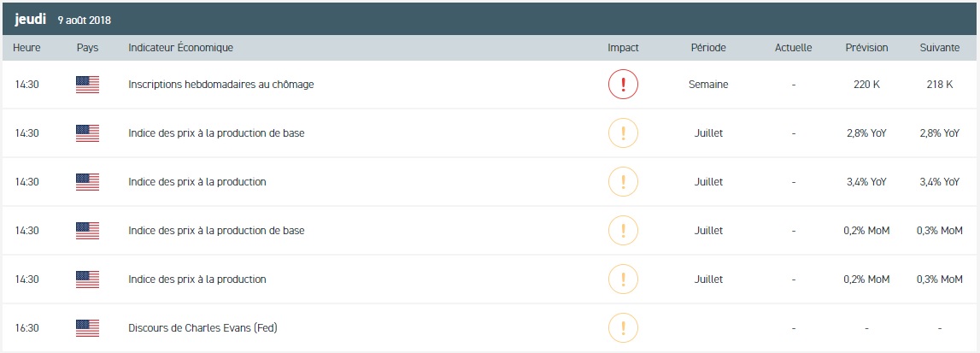Open the Discours de Charles Evans (Fed) event
The height and width of the screenshot is (353, 980).
(x=202, y=327)
